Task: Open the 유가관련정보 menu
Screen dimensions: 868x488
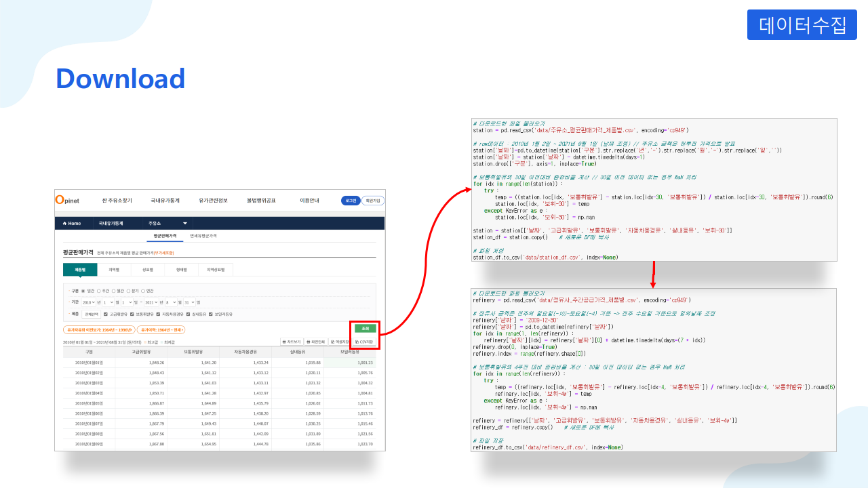Action: pos(213,201)
